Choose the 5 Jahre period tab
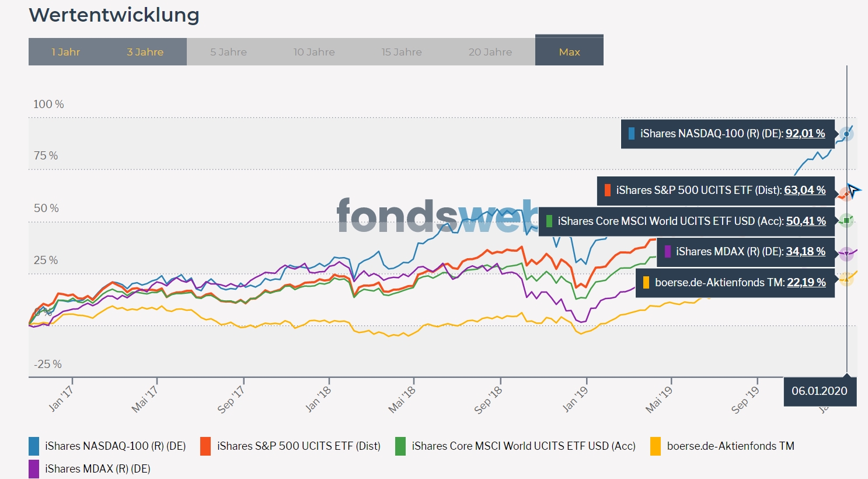This screenshot has width=868, height=479. click(229, 52)
